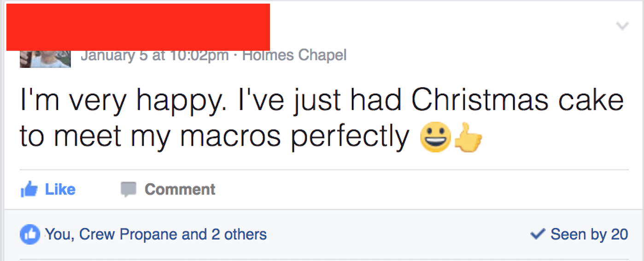Image resolution: width=644 pixels, height=261 pixels.
Task: Click the yellow thumbs-up emoji in the post
Action: pyautogui.click(x=468, y=137)
